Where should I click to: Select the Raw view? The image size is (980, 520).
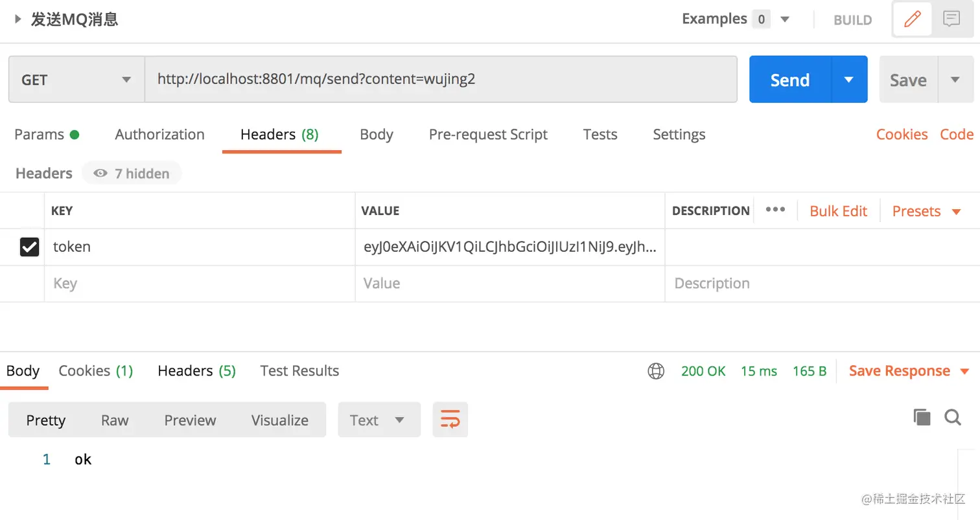click(x=115, y=420)
